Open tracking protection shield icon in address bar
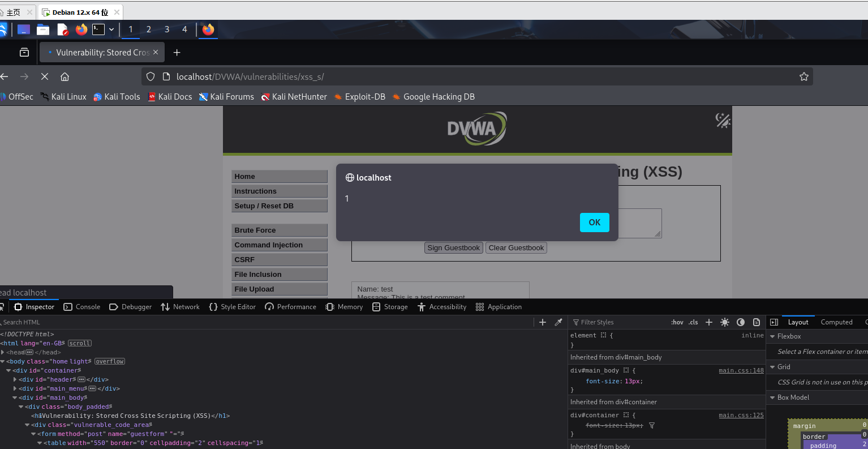 tap(151, 76)
